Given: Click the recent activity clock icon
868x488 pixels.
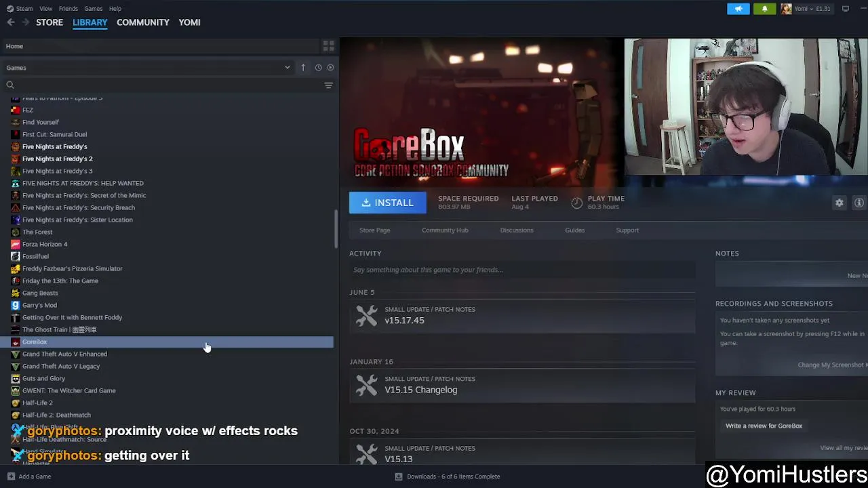Looking at the screenshot, I should (x=318, y=68).
